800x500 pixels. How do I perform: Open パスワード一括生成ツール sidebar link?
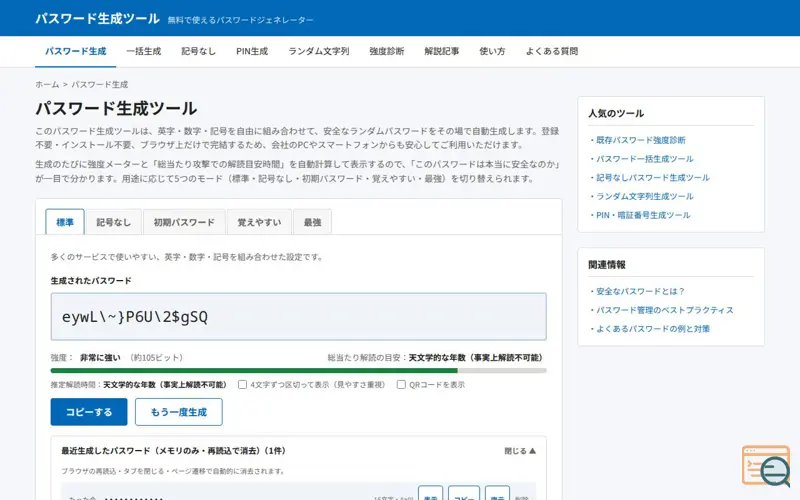[x=645, y=159]
